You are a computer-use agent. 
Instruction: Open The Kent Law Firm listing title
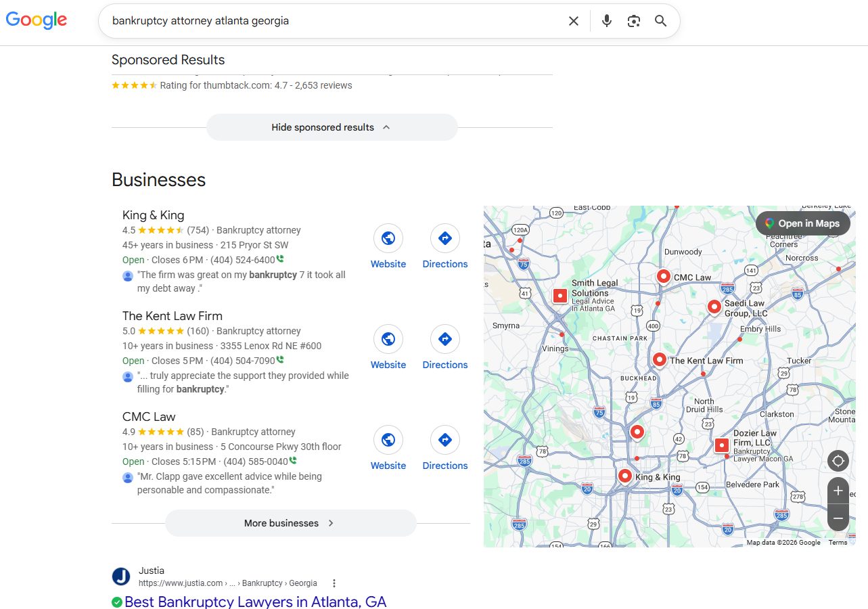pyautogui.click(x=172, y=316)
